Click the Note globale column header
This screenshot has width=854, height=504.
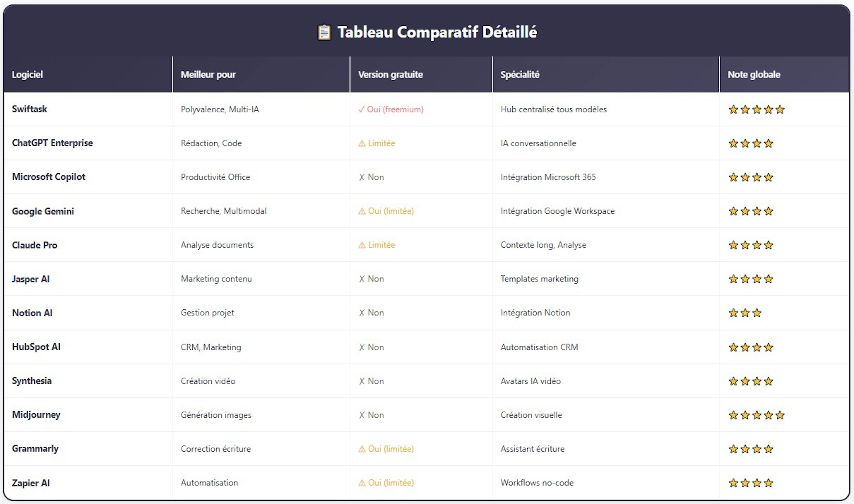click(x=753, y=74)
